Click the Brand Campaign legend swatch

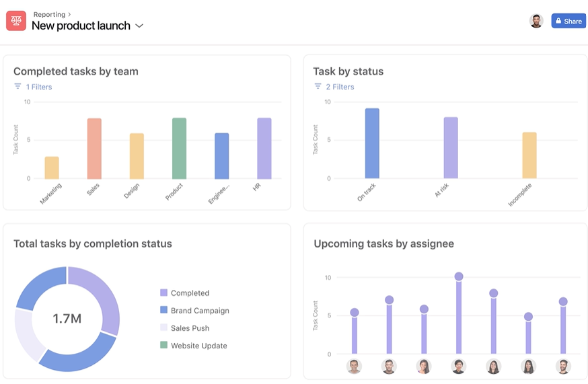[163, 310]
